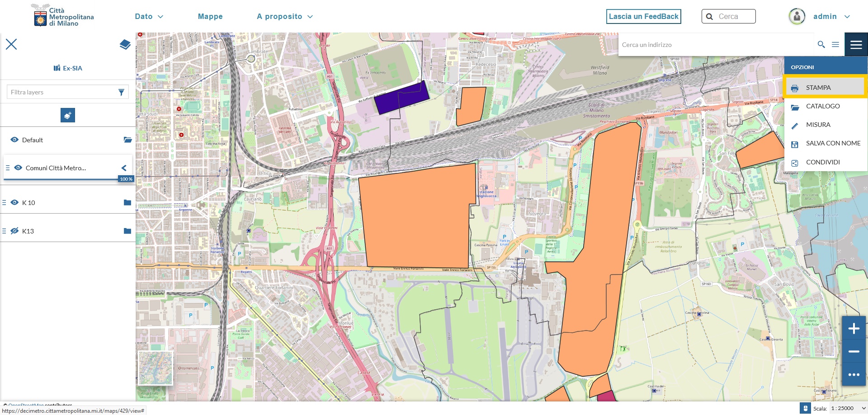
Task: Click the layers stack icon
Action: coord(125,44)
